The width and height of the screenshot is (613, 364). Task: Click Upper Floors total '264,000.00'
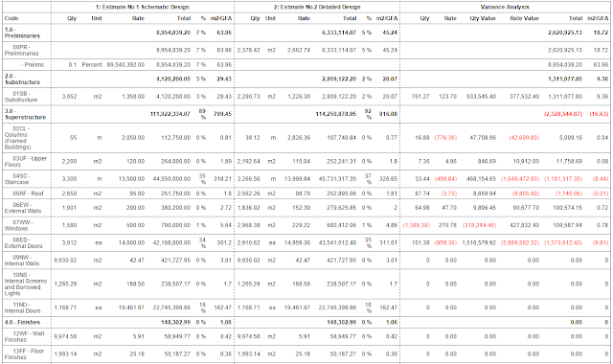[176, 162]
